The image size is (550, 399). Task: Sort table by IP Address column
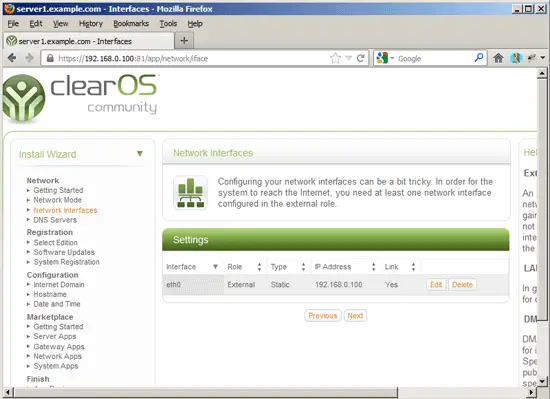(345, 267)
